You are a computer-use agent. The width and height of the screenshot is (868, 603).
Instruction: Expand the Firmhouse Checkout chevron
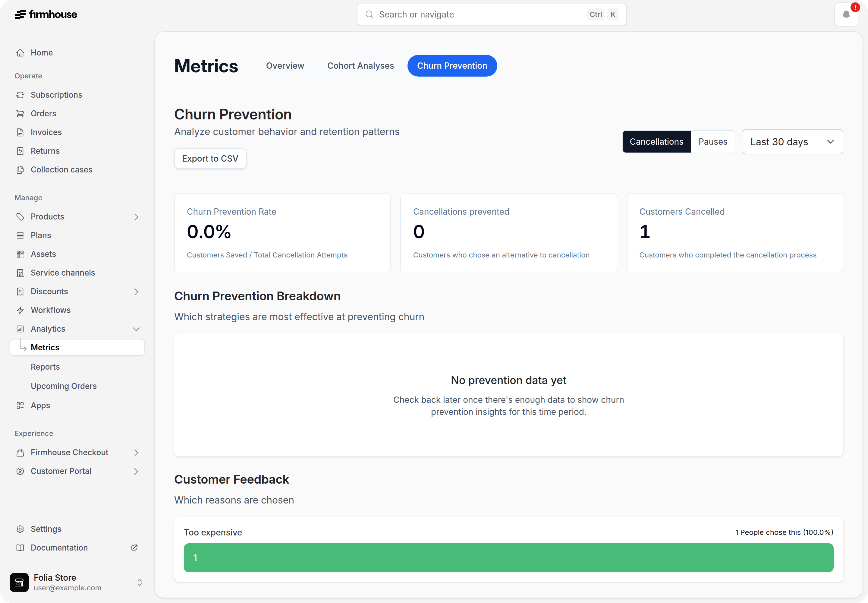point(136,453)
